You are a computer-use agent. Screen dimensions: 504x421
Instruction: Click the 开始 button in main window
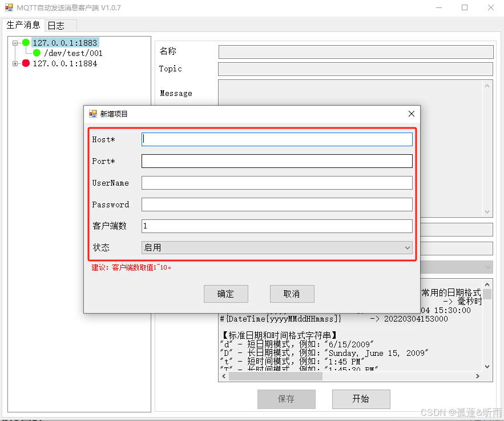coord(361,399)
